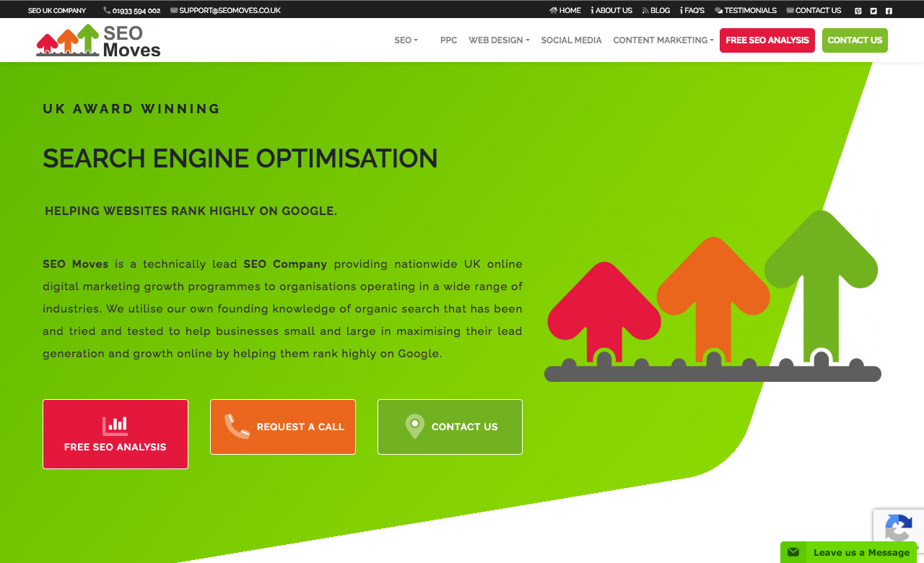
Task: Click the 'Search Engine Optimisation' heading
Action: coord(240,158)
